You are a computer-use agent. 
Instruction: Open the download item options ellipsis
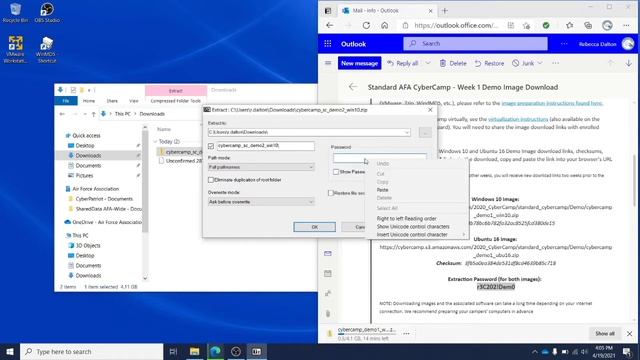click(x=406, y=333)
